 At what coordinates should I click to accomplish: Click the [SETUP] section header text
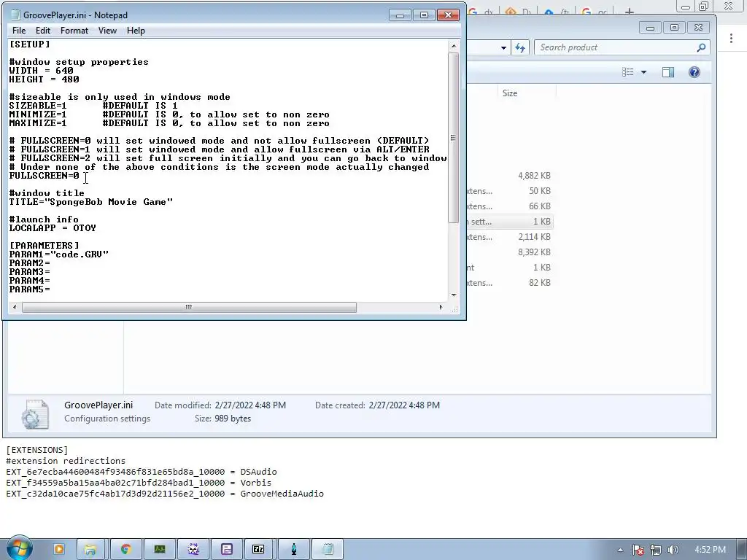(29, 44)
